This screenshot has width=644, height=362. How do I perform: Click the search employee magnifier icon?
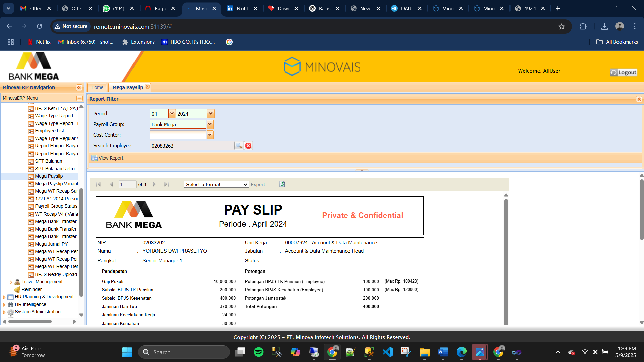click(239, 146)
